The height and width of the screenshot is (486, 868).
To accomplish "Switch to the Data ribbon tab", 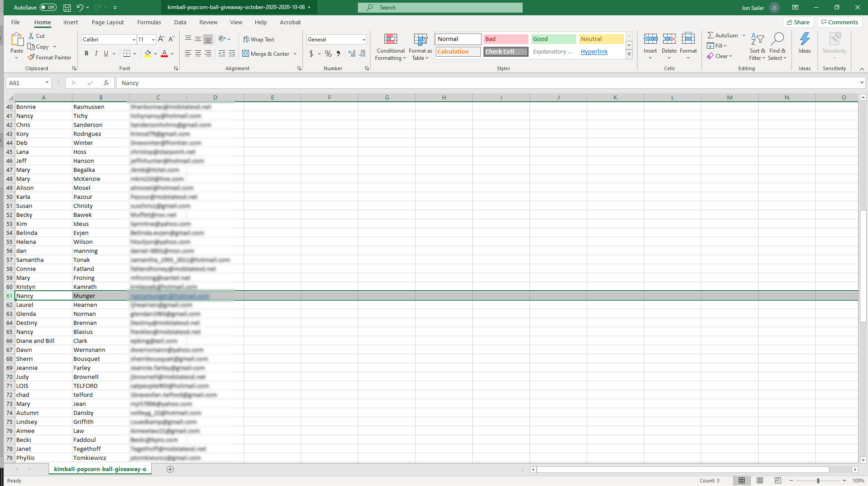I will click(x=180, y=22).
